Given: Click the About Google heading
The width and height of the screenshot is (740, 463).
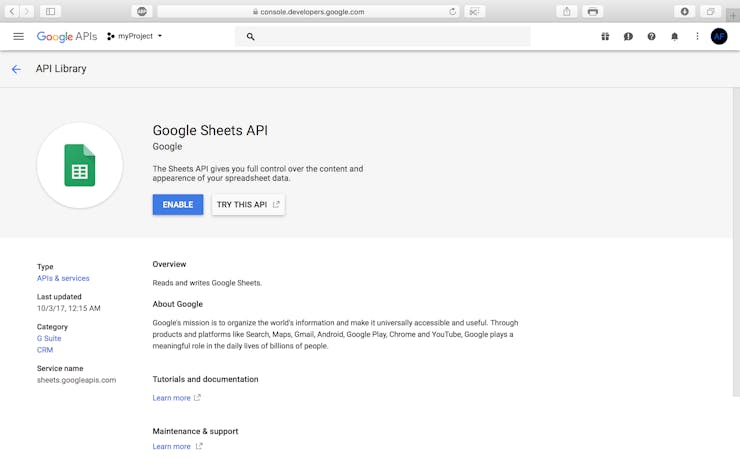Looking at the screenshot, I should [177, 304].
